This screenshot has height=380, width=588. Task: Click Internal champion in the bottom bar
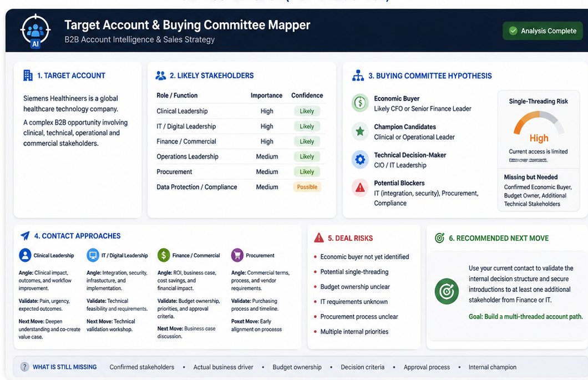[493, 367]
